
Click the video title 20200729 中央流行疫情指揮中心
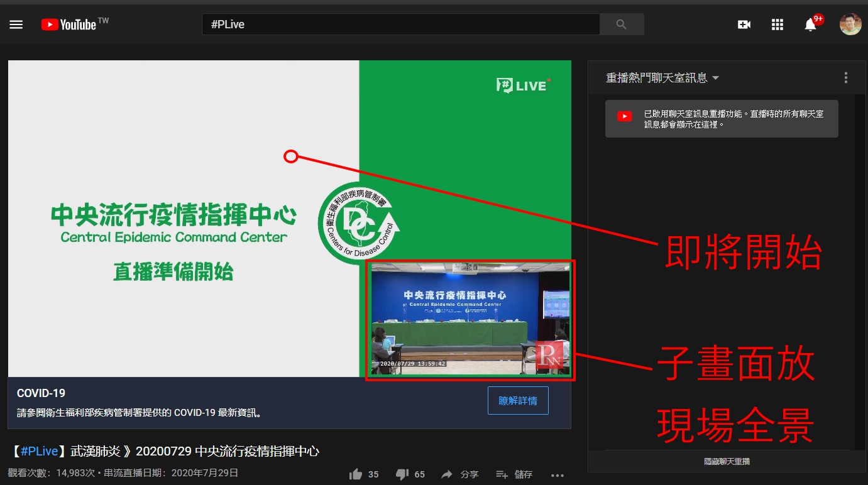coord(228,451)
